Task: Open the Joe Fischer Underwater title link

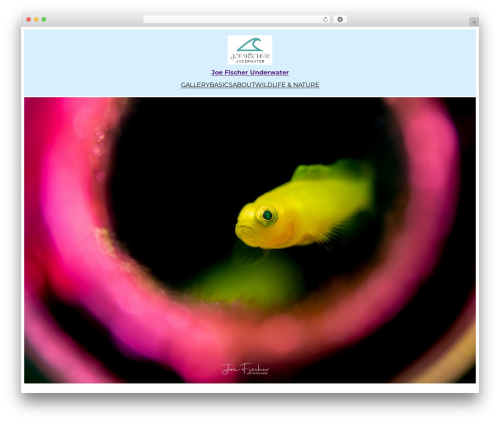Action: [x=250, y=72]
